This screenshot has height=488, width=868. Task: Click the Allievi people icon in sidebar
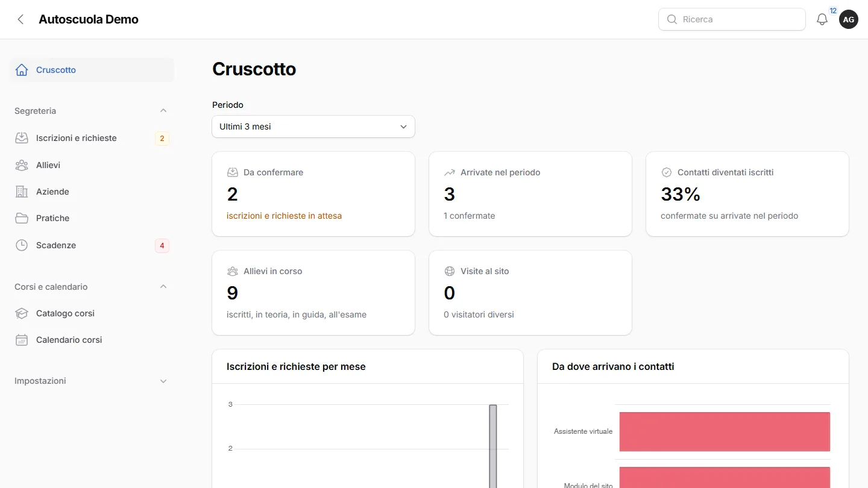point(22,165)
